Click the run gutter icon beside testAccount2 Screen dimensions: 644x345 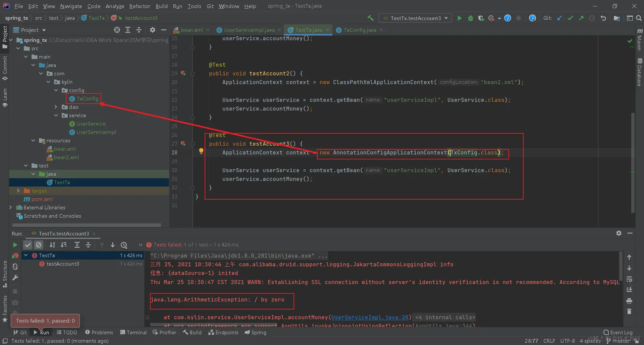tap(183, 73)
